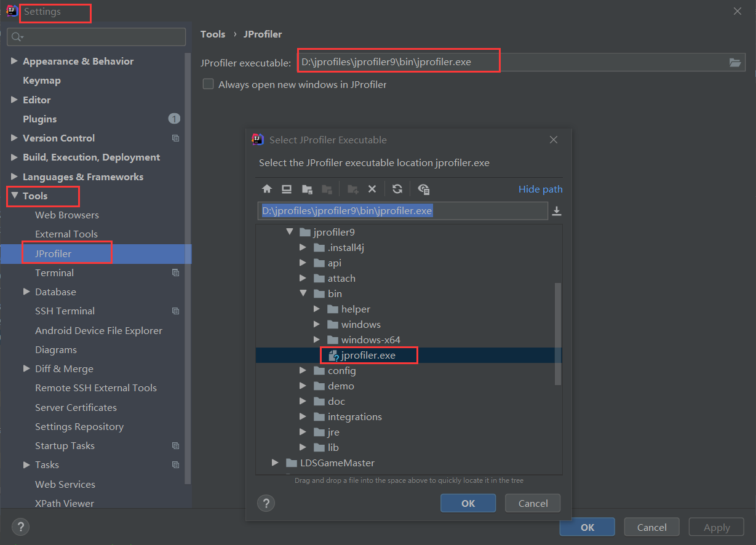
Task: Click Cancel in Select JProfiler Executable dialog
Action: [x=533, y=503]
